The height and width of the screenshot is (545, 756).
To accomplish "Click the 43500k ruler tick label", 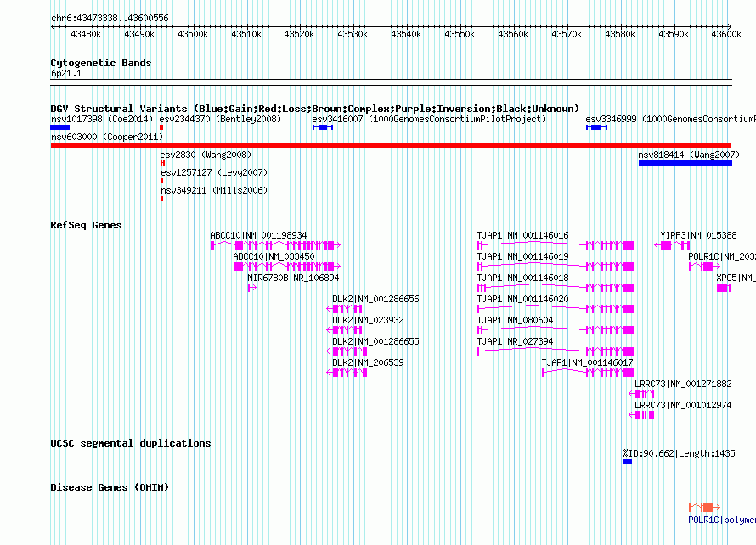I will click(193, 34).
